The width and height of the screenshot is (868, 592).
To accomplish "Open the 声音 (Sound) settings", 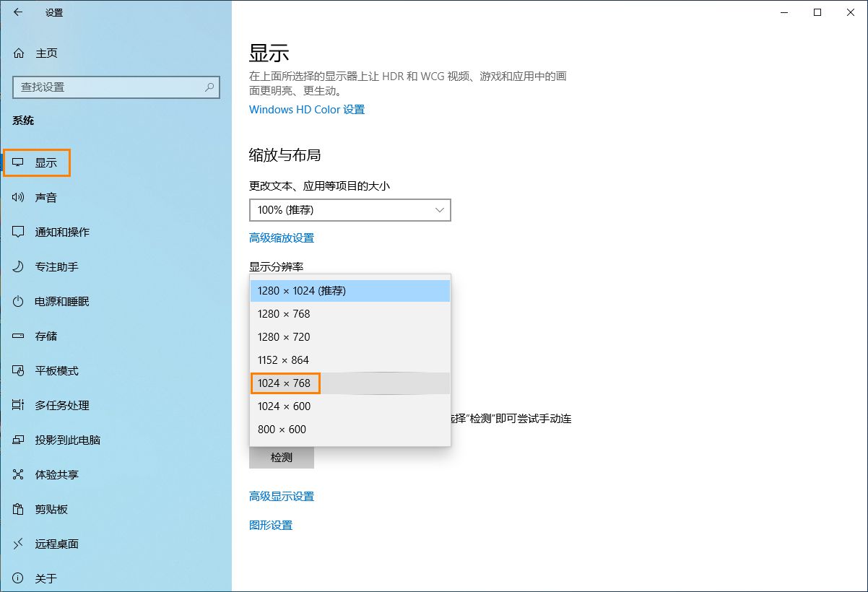I will click(48, 196).
